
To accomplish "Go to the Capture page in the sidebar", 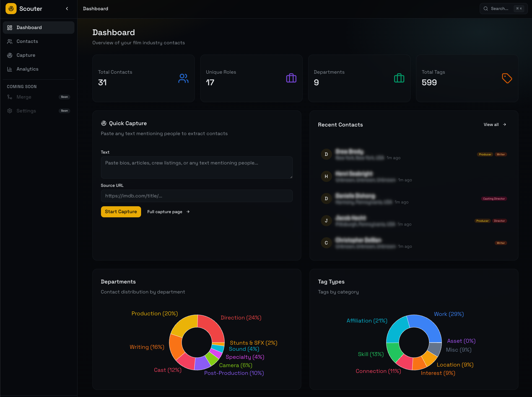I will point(26,55).
